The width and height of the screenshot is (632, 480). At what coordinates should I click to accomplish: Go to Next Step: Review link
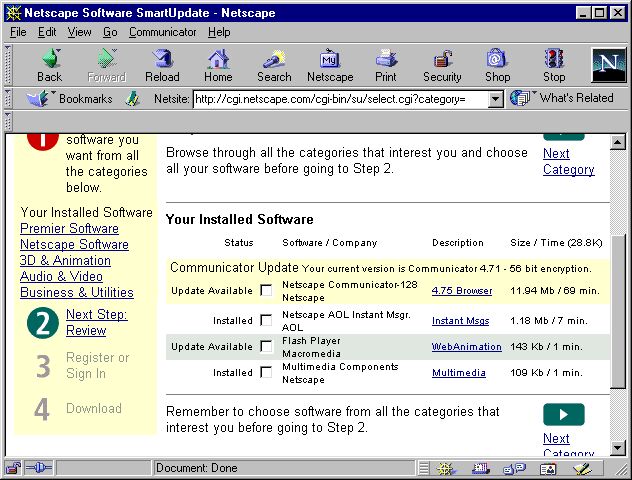[x=96, y=322]
